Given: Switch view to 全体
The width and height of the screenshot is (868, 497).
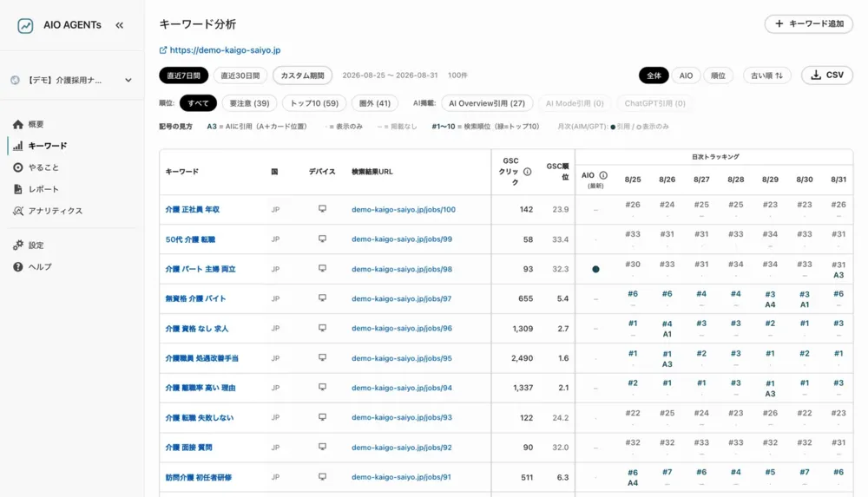Looking at the screenshot, I should pyautogui.click(x=654, y=75).
